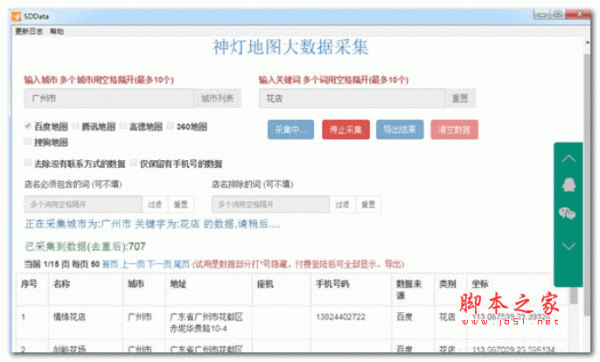The height and width of the screenshot is (362, 600).
Task: Click the main window vertical scrollbar
Action: click(587, 185)
